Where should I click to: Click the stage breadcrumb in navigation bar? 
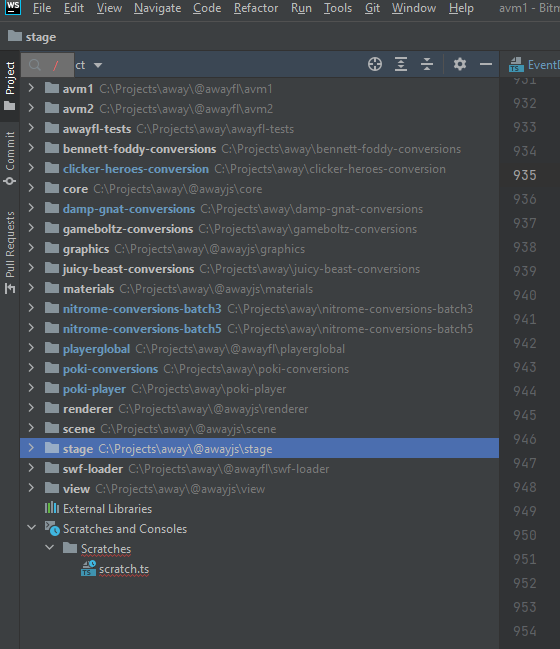pos(32,37)
